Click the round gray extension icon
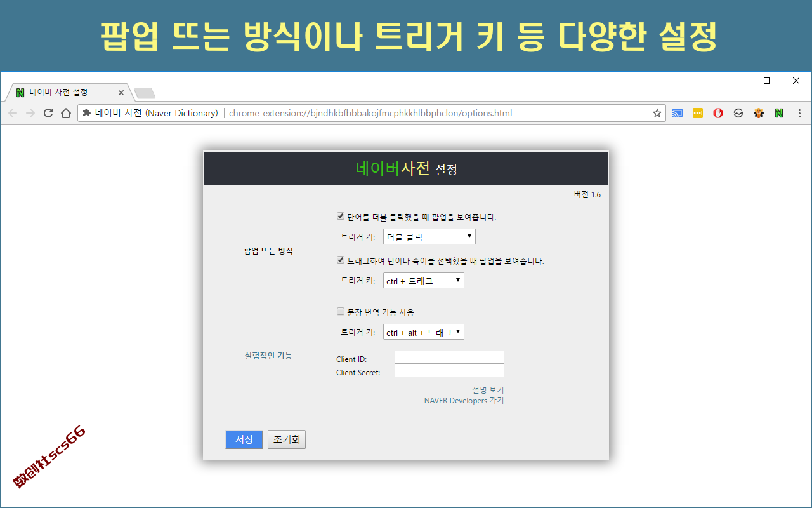Screen dimensions: 812x508 [x=738, y=113]
